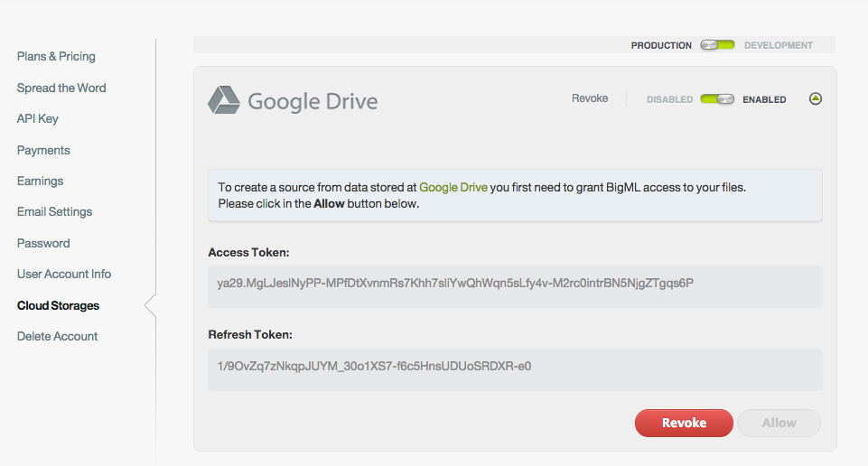Open the Earnings page

pyautogui.click(x=41, y=182)
